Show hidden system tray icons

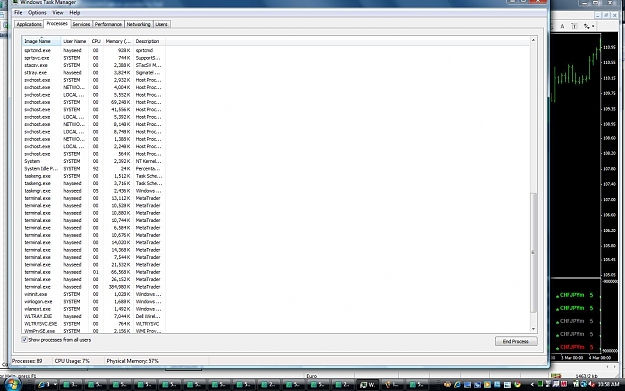(532, 385)
